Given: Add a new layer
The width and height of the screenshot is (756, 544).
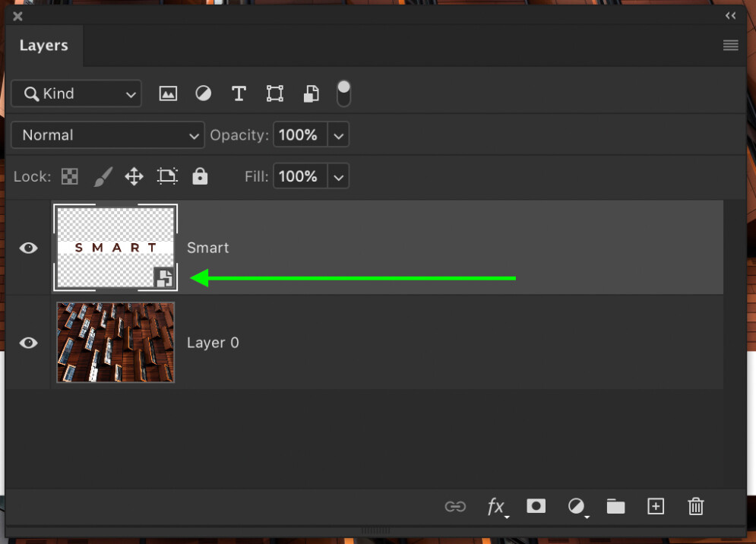Looking at the screenshot, I should click(655, 507).
